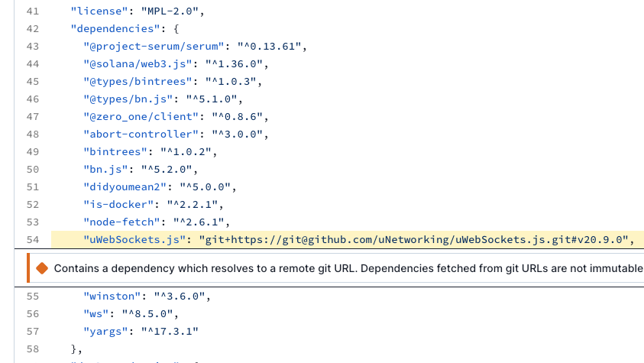This screenshot has height=363, width=644.
Task: Click the "ws" key on line 56
Action: (x=96, y=315)
